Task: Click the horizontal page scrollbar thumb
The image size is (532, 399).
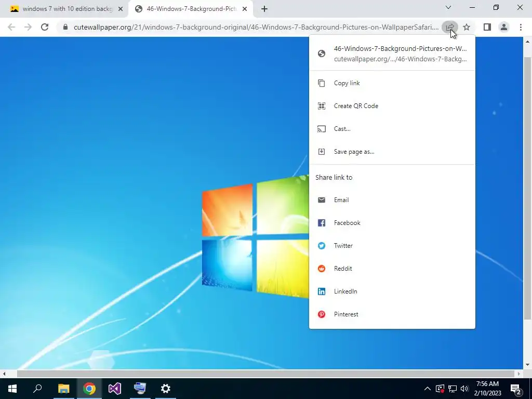Action: point(265,374)
